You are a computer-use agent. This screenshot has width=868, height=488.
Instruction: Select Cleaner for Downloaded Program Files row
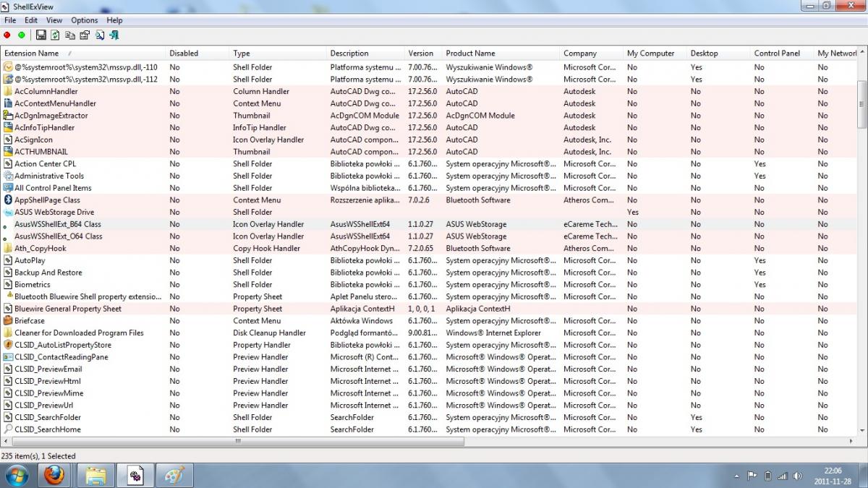427,333
